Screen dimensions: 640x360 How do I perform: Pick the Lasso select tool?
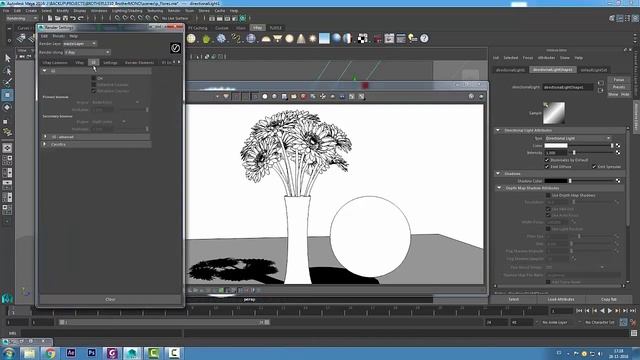pyautogui.click(x=7, y=71)
